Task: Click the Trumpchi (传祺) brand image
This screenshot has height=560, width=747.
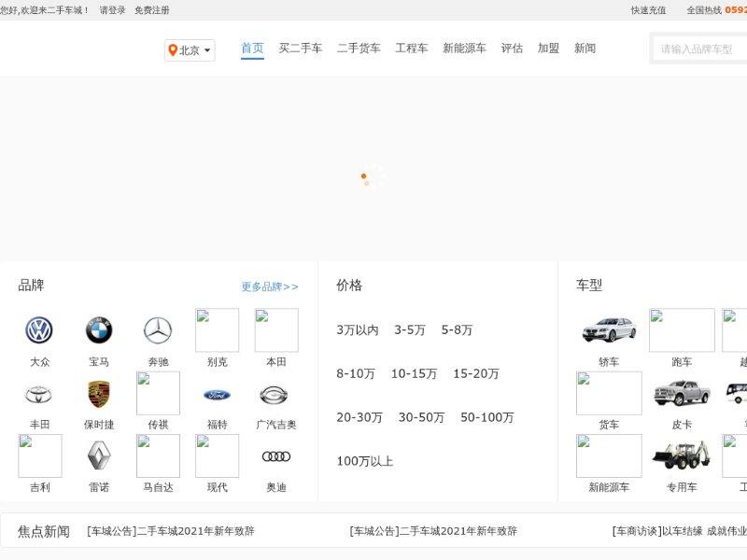Action: pyautogui.click(x=158, y=393)
